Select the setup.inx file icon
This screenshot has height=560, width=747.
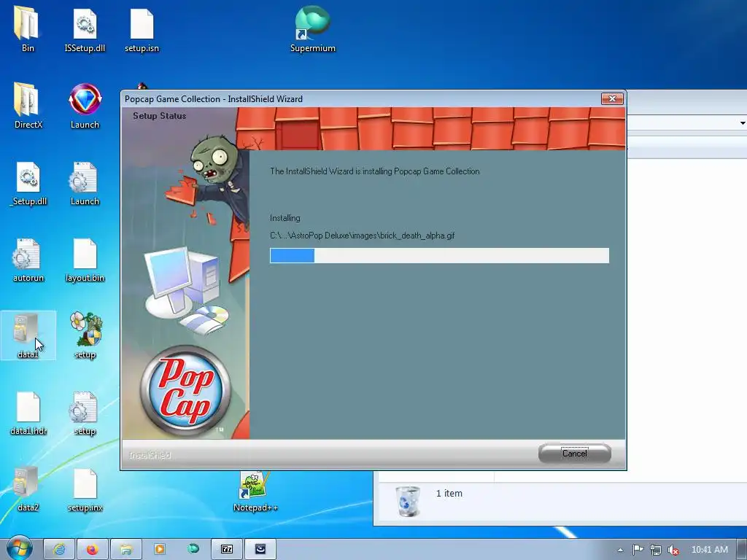tap(85, 489)
